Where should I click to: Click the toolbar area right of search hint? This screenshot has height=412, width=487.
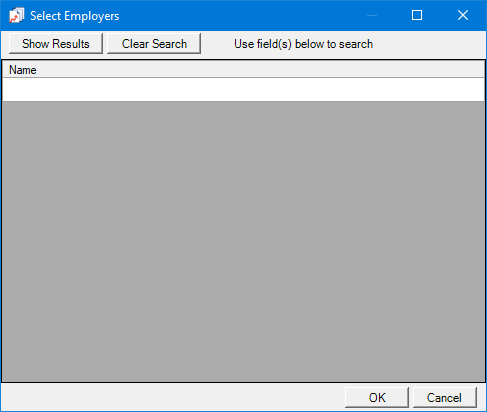tap(429, 44)
